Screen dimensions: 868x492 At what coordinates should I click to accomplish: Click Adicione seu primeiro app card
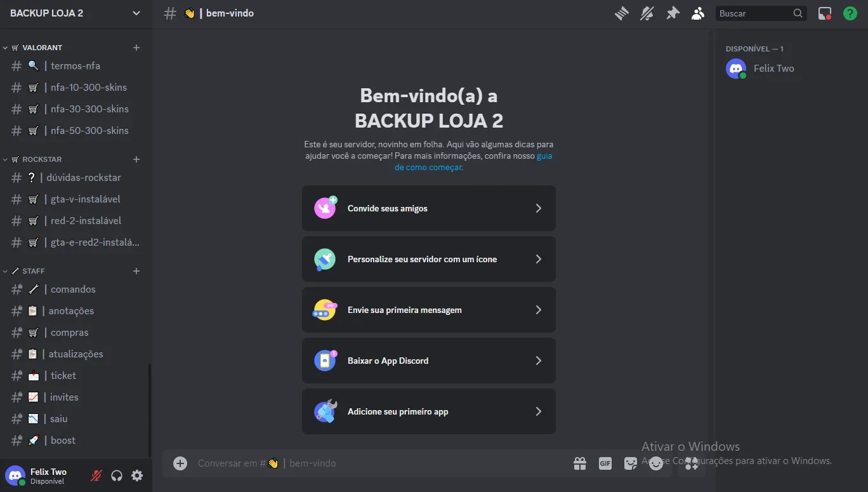pos(429,411)
